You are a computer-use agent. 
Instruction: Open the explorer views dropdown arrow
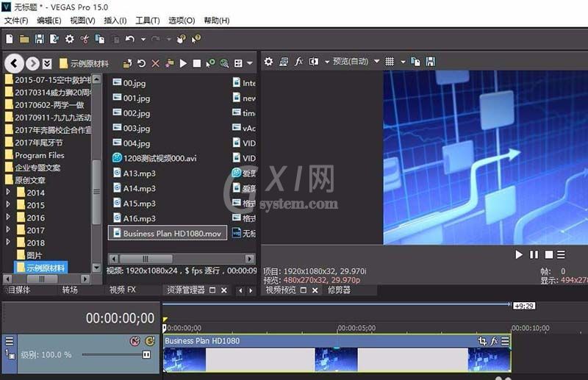click(250, 63)
